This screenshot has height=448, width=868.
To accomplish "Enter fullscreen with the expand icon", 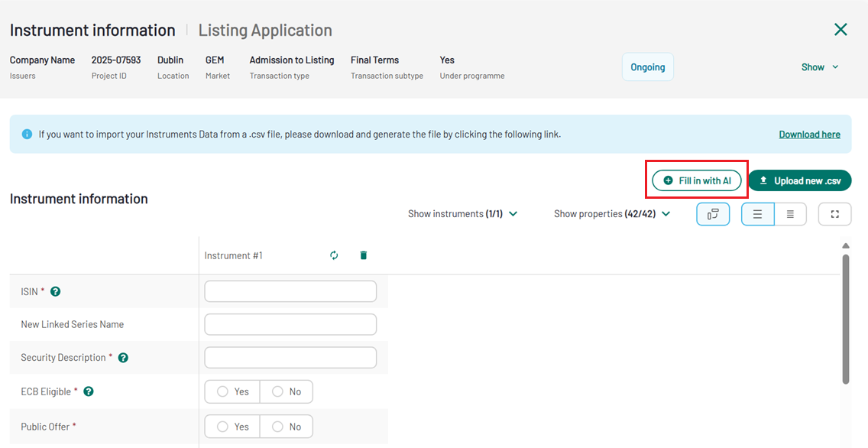I will 834,214.
